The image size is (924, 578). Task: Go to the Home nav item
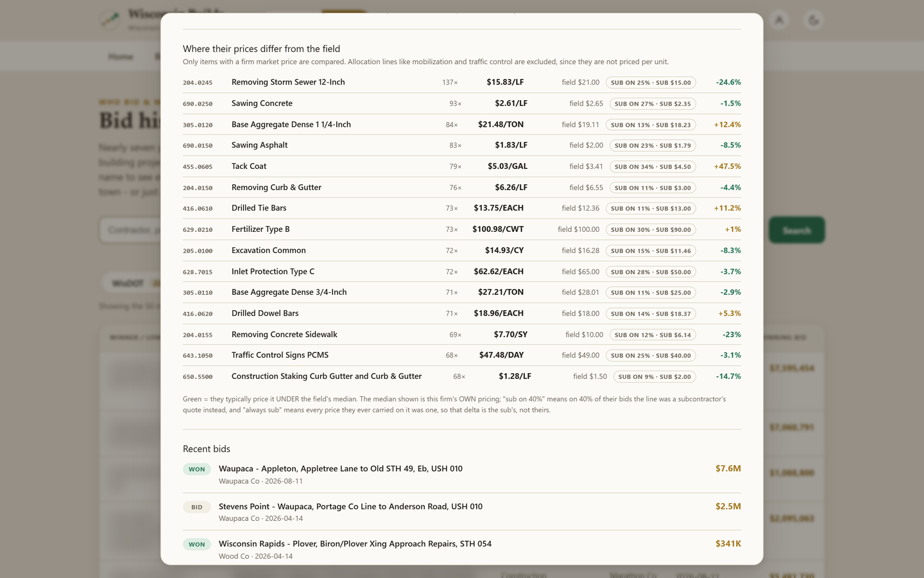point(121,57)
